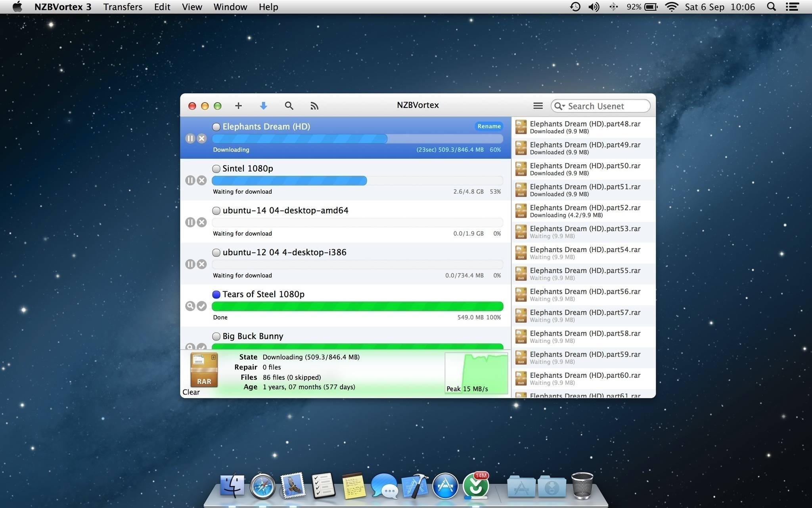Open the View menu
Screen dimensions: 812x508
pyautogui.click(x=192, y=7)
